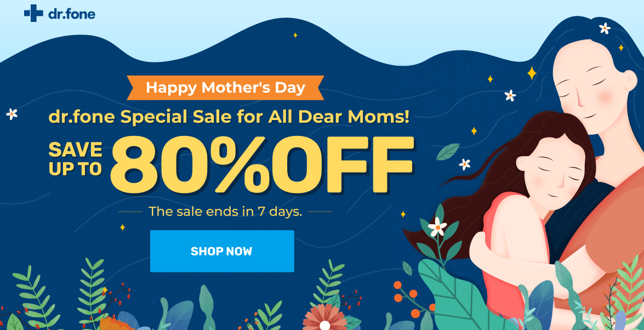
Task: Click the floating green leaf near daughter's hair
Action: pyautogui.click(x=448, y=151)
